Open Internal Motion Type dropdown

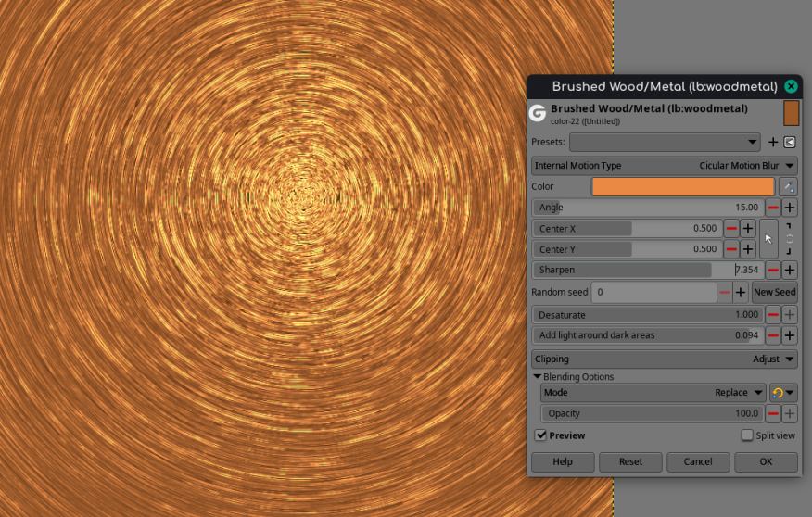coord(665,166)
